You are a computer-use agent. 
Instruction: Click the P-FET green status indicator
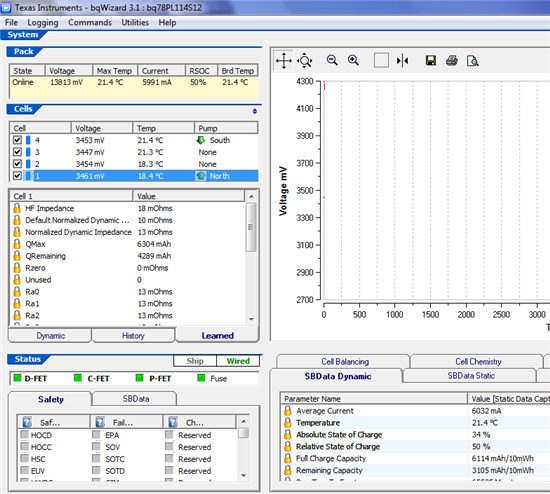pyautogui.click(x=140, y=378)
